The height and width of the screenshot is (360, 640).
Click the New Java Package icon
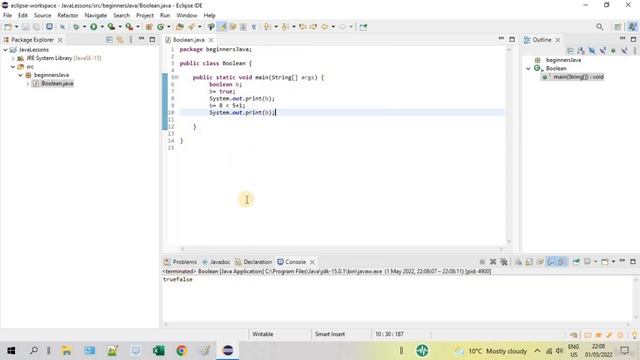click(x=149, y=27)
